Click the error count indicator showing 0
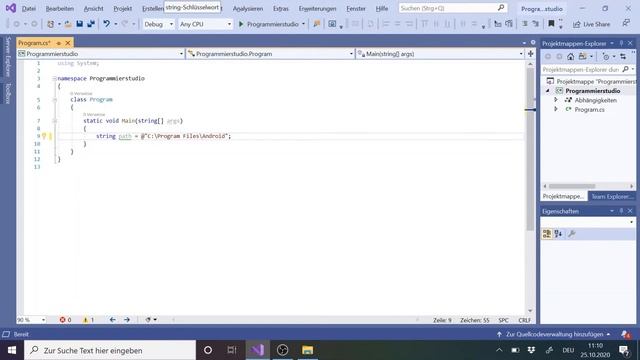Screen dimensions: 640x360 point(65,320)
